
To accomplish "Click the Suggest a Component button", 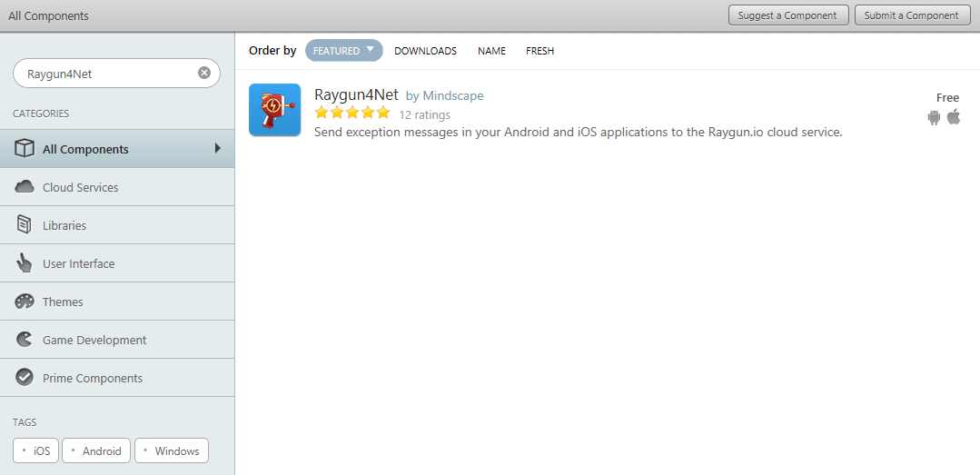I will (x=788, y=15).
